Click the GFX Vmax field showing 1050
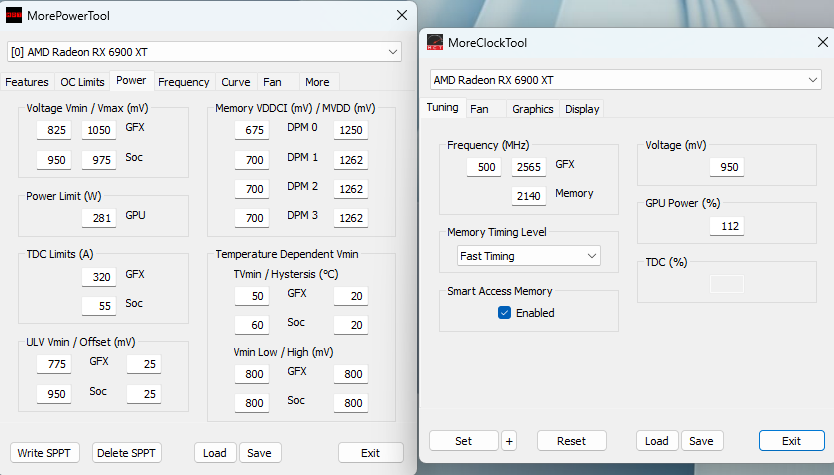 point(99,130)
